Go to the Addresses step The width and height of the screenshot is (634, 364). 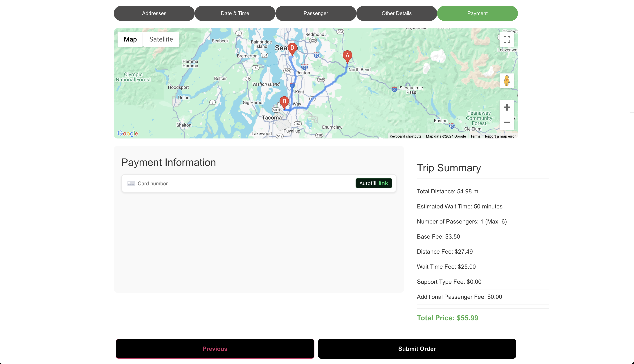154,14
